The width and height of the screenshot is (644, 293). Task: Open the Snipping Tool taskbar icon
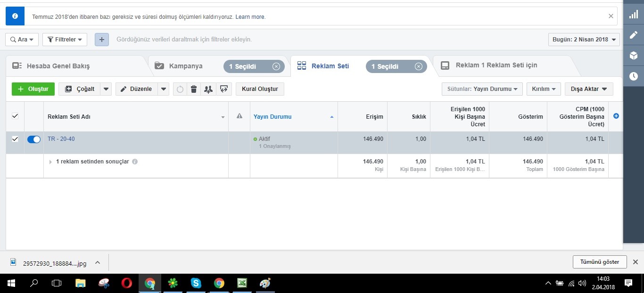(104, 283)
